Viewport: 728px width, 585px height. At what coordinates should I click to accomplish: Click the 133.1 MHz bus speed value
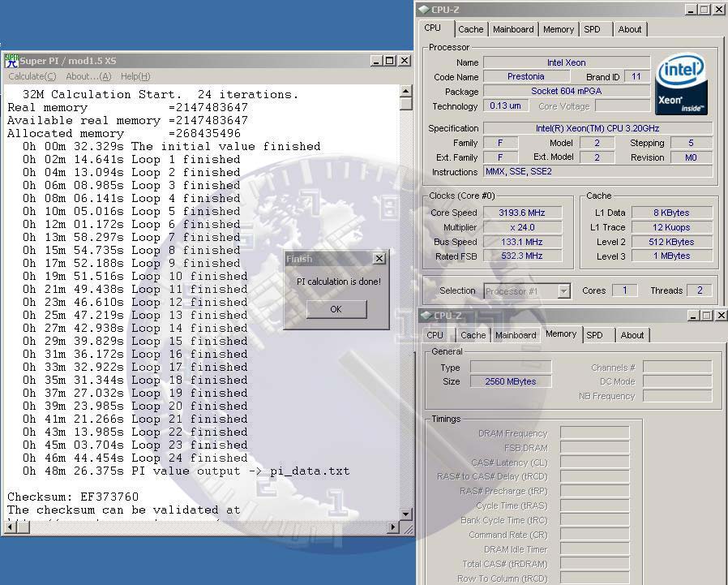coord(522,242)
